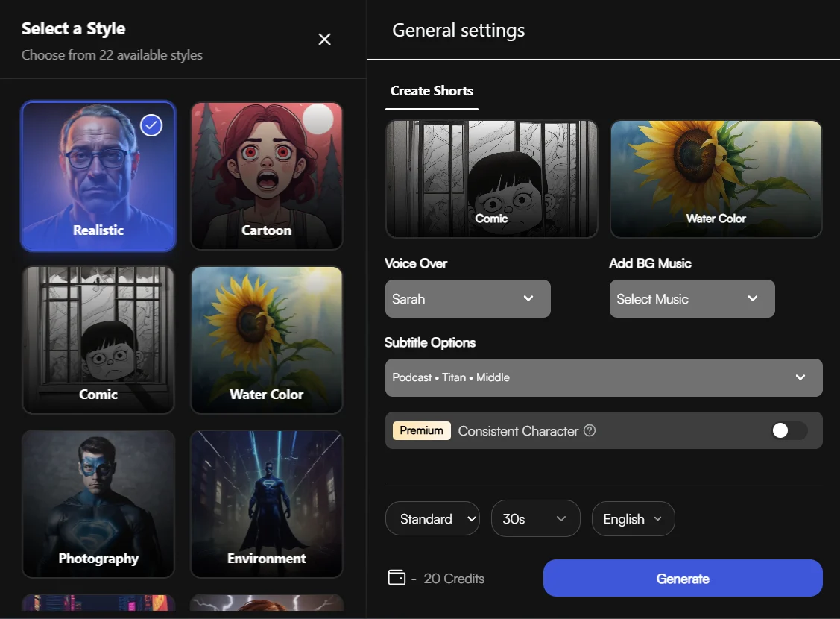The image size is (840, 619).
Task: Select the Photography style card
Action: pyautogui.click(x=98, y=504)
